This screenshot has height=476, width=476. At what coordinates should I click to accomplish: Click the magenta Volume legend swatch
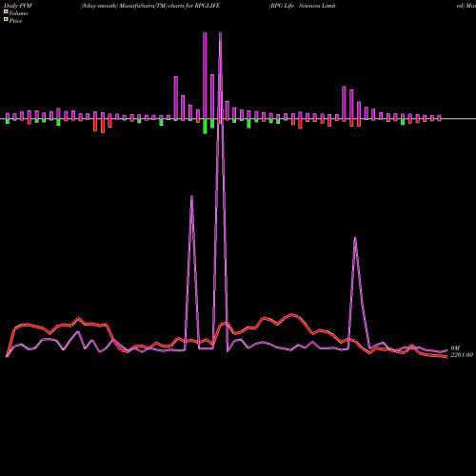click(6, 11)
